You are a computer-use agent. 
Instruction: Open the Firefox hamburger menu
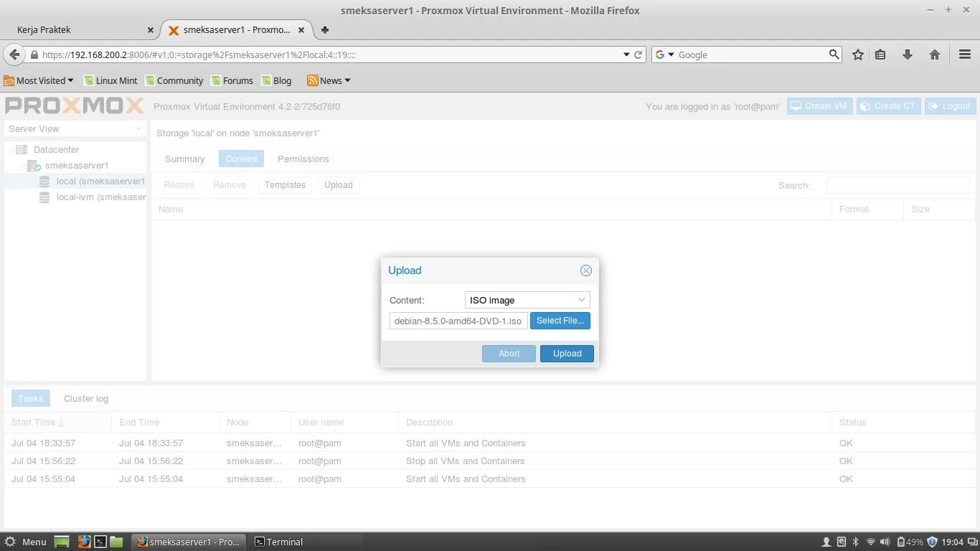[x=965, y=55]
